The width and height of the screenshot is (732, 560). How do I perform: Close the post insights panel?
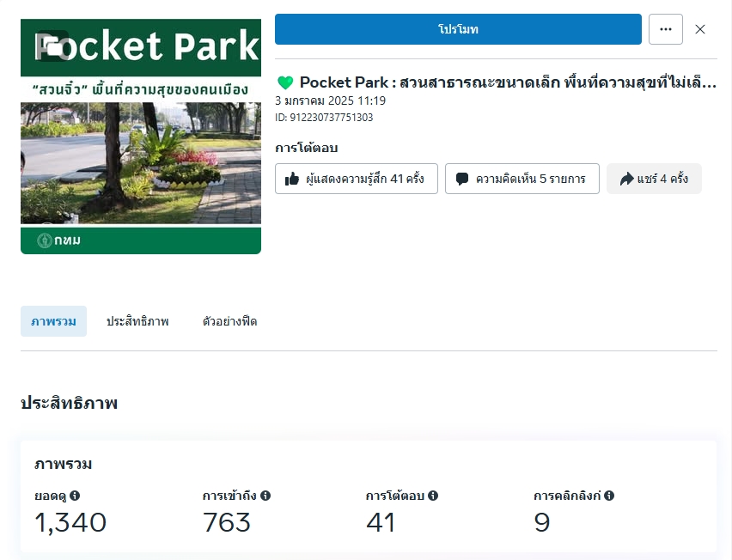pos(700,29)
